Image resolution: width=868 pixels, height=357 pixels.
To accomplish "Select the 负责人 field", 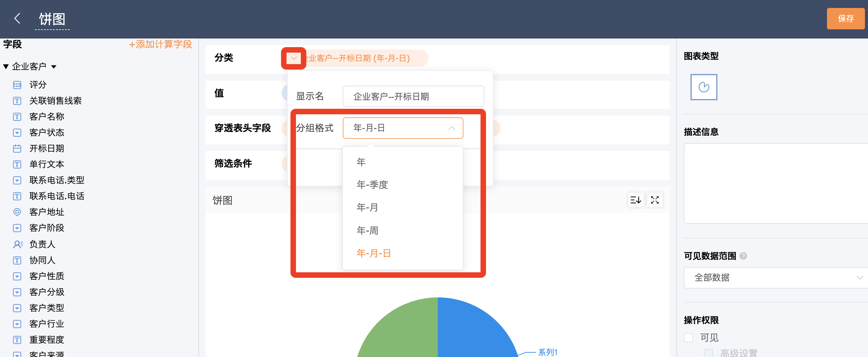I will pos(43,244).
